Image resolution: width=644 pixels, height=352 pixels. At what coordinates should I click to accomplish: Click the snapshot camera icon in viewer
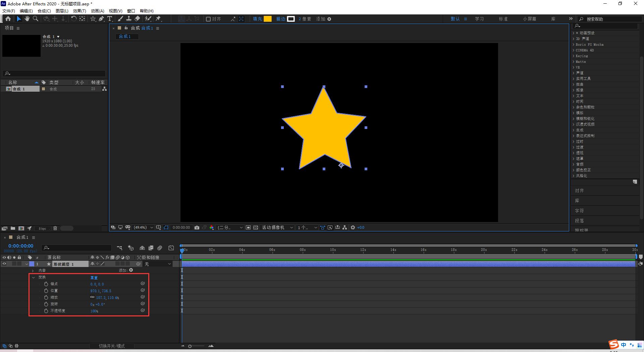pos(197,227)
